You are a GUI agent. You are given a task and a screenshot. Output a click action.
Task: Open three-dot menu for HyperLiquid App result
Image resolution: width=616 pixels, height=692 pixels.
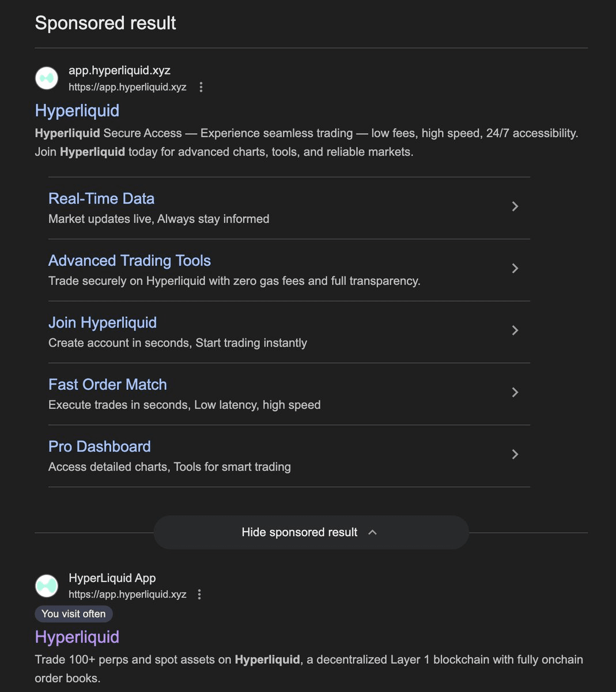click(x=199, y=595)
